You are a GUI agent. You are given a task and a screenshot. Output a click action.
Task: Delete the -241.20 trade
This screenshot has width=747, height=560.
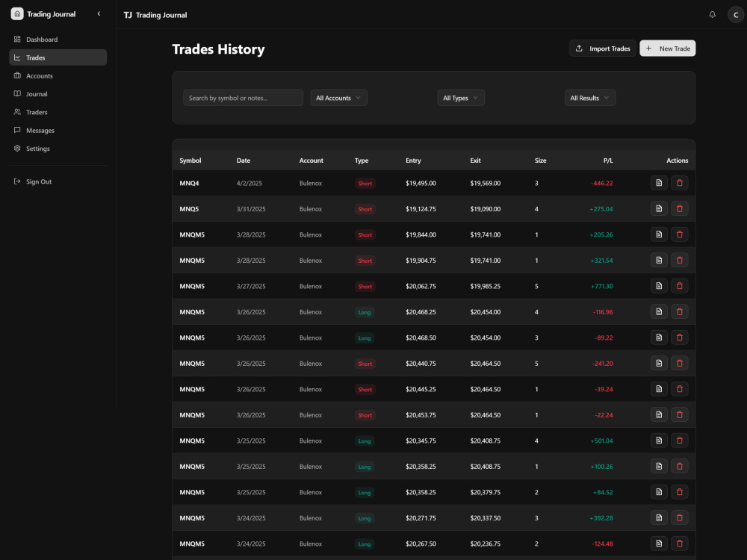(x=679, y=363)
